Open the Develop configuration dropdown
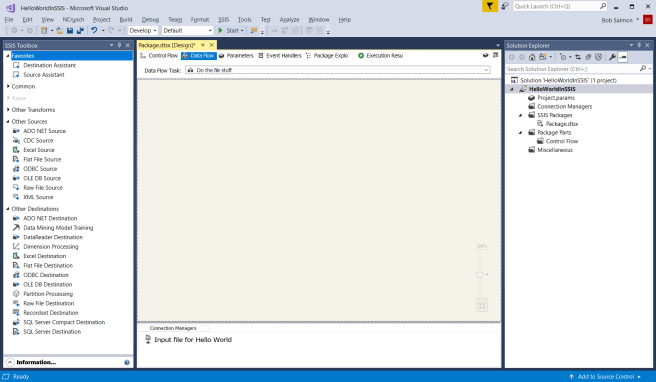Screen dimensions: 656x382 [x=143, y=30]
